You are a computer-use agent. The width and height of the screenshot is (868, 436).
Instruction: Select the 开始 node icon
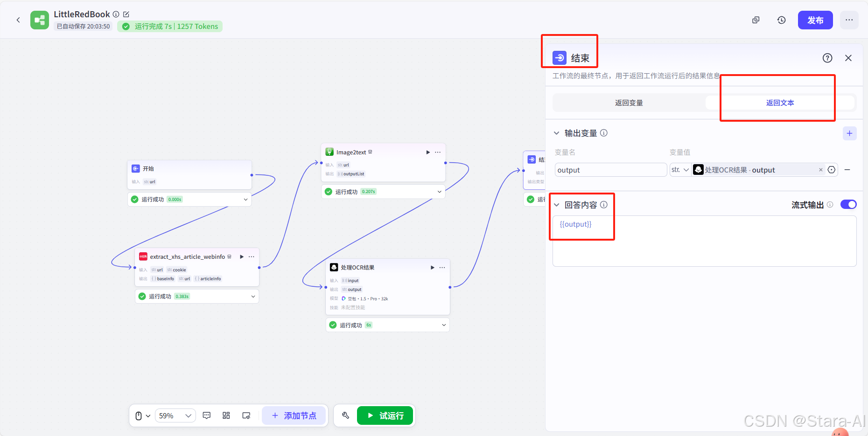136,168
